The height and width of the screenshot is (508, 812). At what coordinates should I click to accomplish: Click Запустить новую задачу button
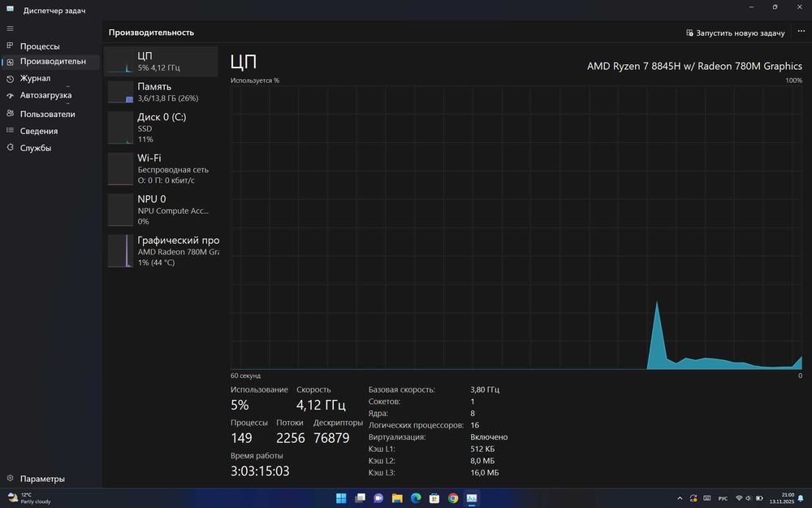point(736,33)
